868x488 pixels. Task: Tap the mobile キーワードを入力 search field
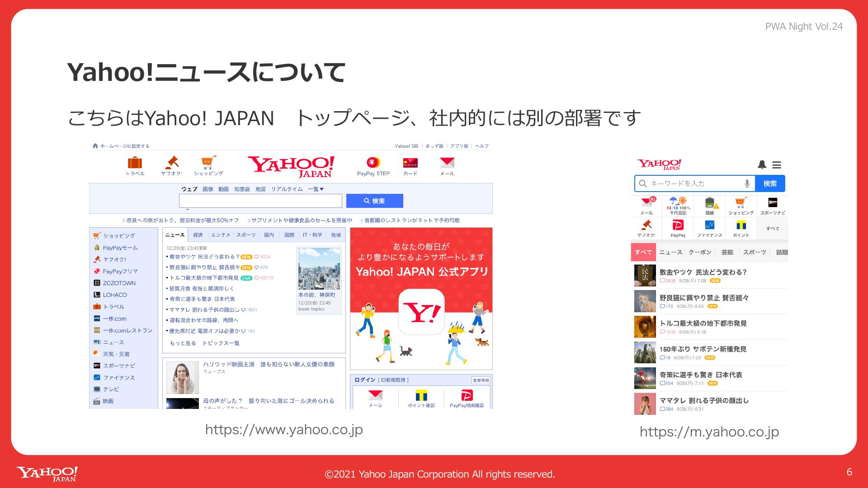click(694, 183)
